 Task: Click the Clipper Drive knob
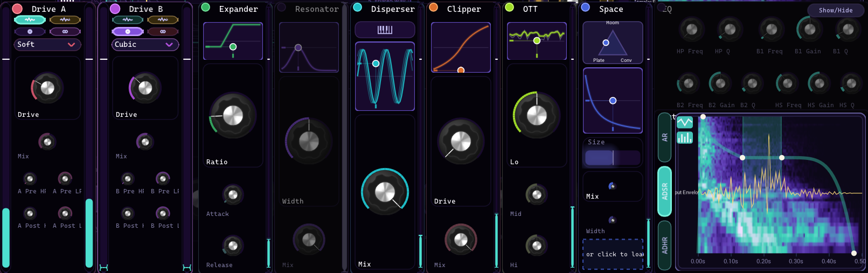click(461, 142)
